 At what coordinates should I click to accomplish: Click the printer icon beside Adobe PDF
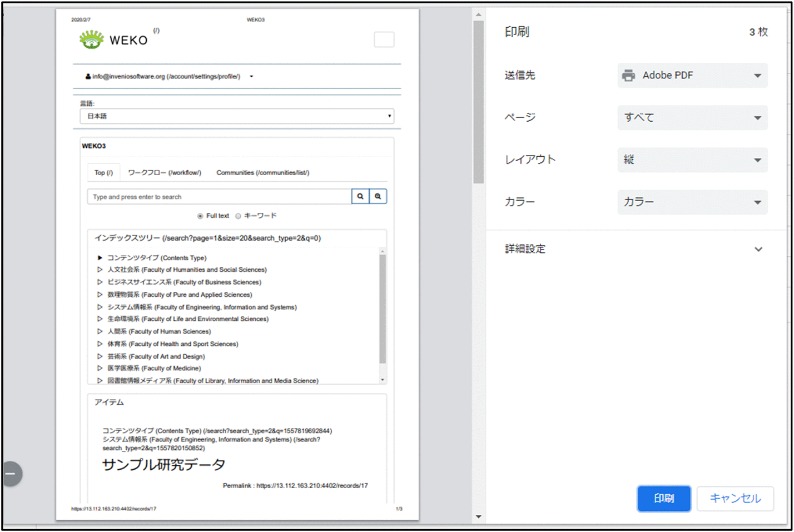(629, 76)
